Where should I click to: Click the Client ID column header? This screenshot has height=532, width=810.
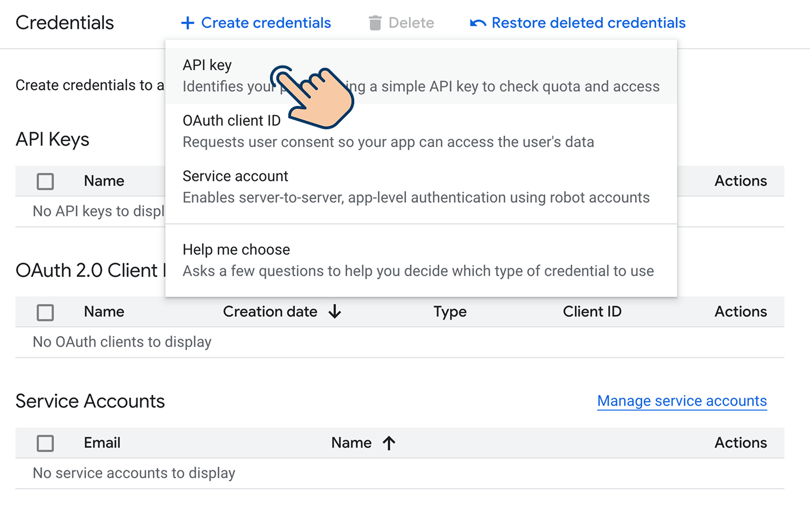[x=592, y=312]
